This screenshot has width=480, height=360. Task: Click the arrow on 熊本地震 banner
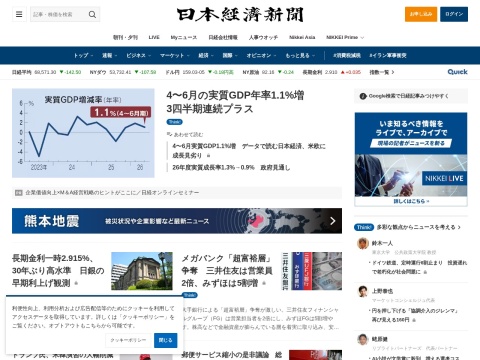[x=333, y=221]
